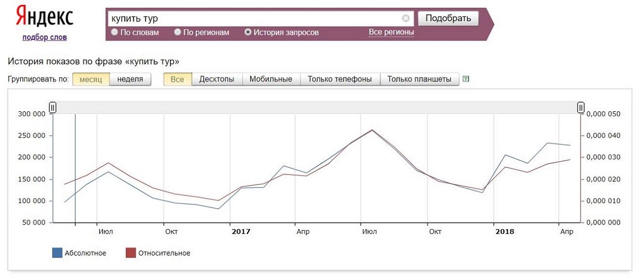Switch to the 'Мобильные' tab
644x279 pixels.
(271, 79)
